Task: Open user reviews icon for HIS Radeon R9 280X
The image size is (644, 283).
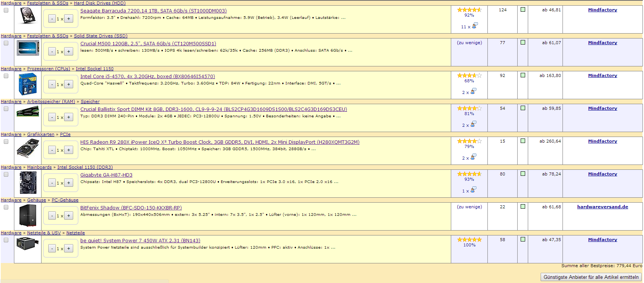Action: [x=473, y=157]
